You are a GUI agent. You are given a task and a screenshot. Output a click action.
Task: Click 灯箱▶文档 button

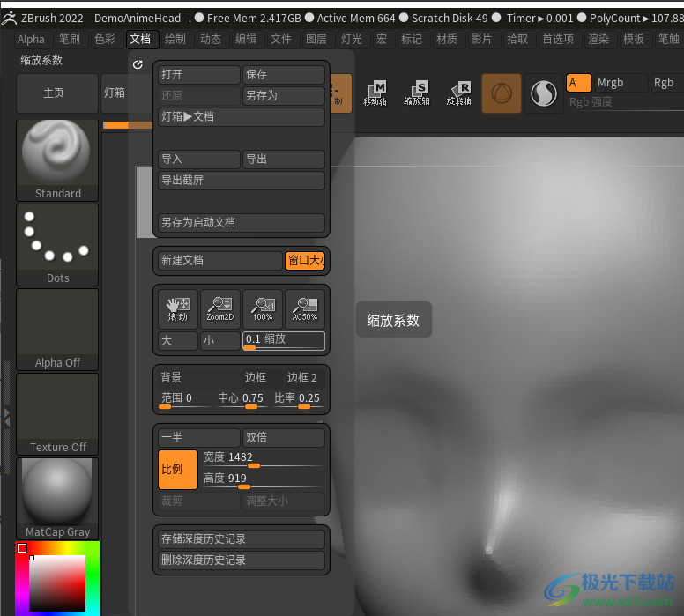242,116
